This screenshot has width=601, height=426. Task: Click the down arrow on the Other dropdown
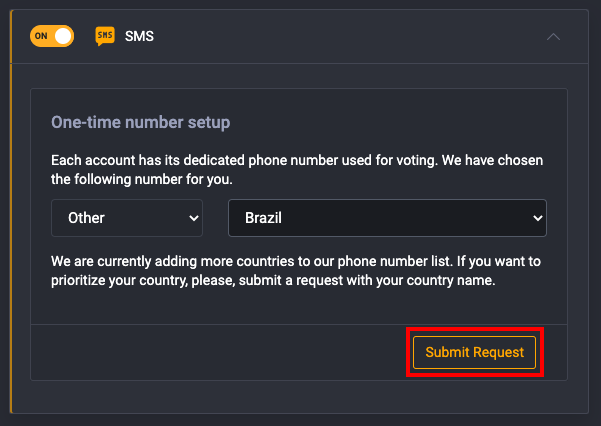point(194,218)
